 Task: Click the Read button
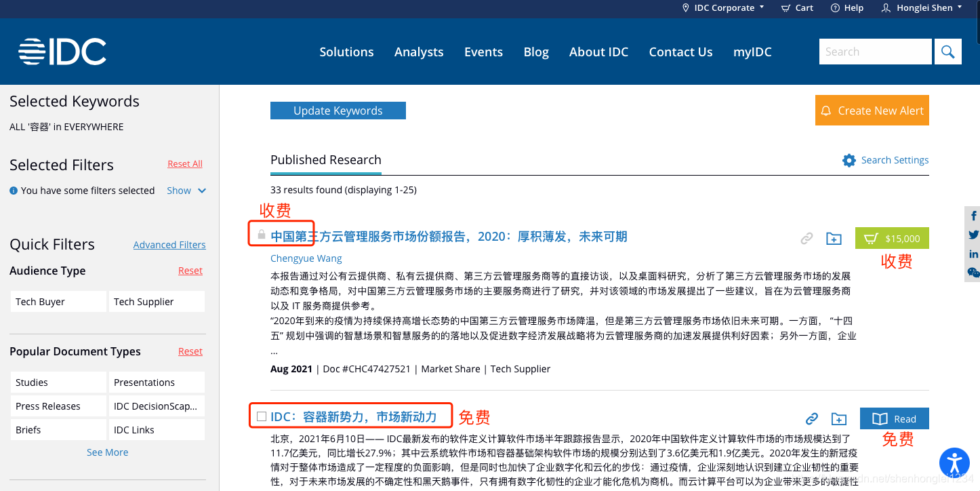tap(895, 418)
